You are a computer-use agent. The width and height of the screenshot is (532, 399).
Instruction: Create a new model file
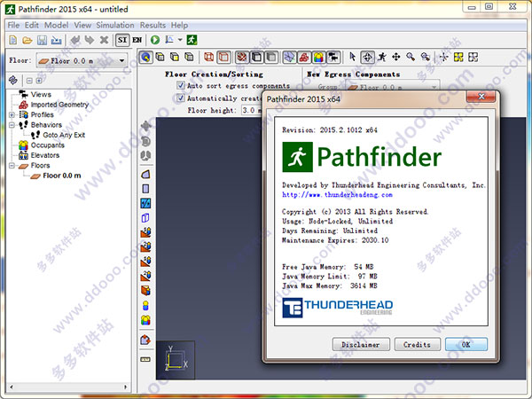[x=13, y=40]
